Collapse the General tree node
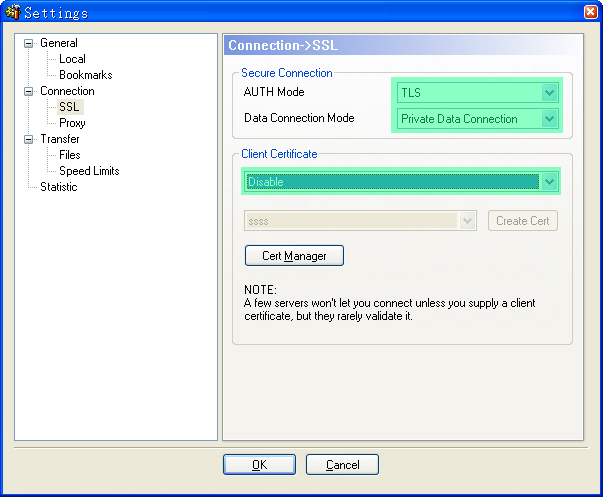603x497 pixels. [x=28, y=43]
